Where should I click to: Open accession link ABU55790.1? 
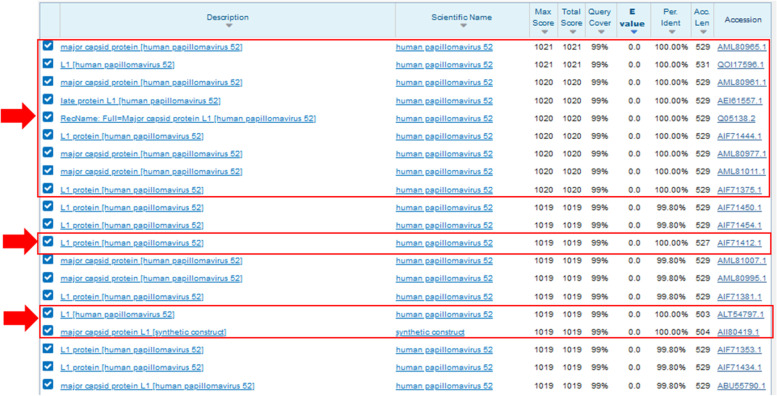pyautogui.click(x=741, y=386)
